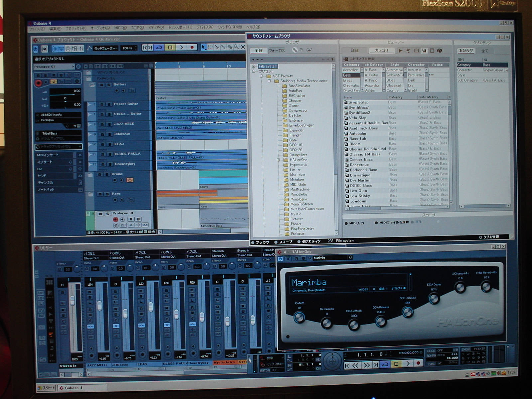532x399 pixels.
Task: Switch to the フォーカス tab
Action: [x=277, y=51]
